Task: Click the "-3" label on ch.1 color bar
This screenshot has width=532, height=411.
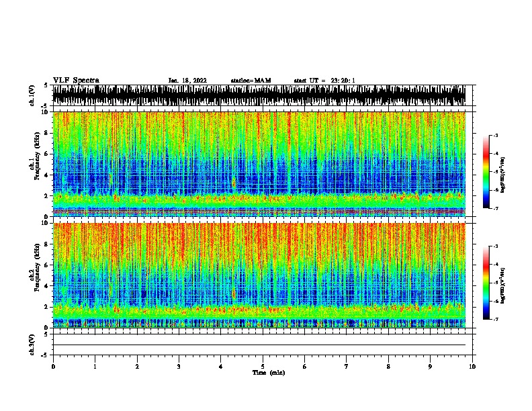Action: click(495, 135)
